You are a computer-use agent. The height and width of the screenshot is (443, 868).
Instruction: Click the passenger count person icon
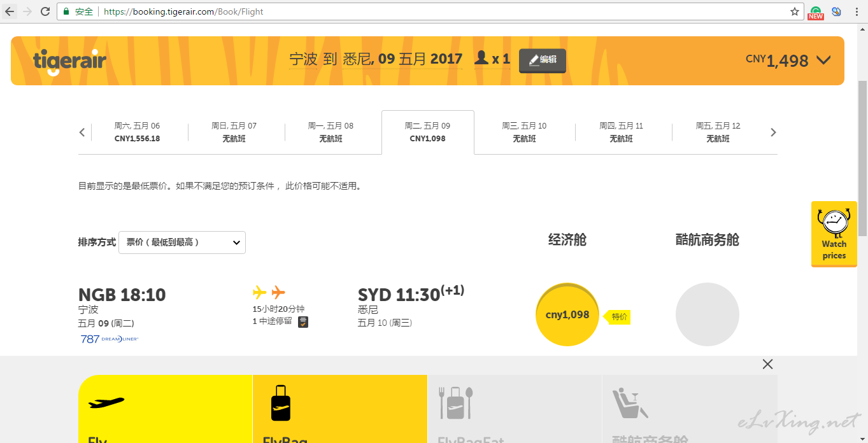481,58
